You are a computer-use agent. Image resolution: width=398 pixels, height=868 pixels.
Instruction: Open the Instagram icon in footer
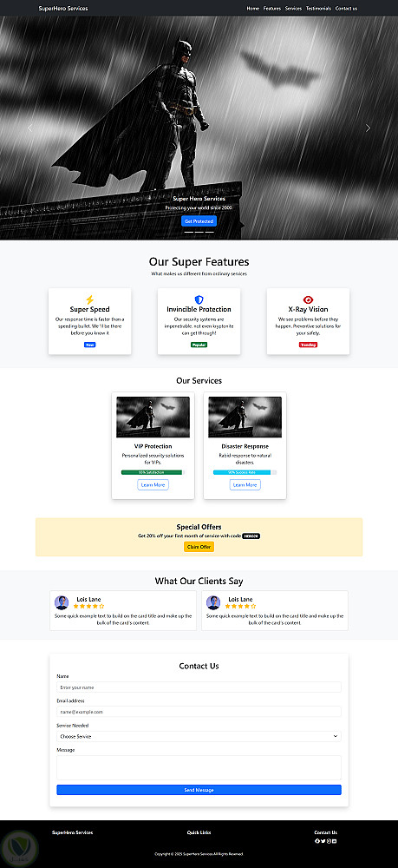329,841
